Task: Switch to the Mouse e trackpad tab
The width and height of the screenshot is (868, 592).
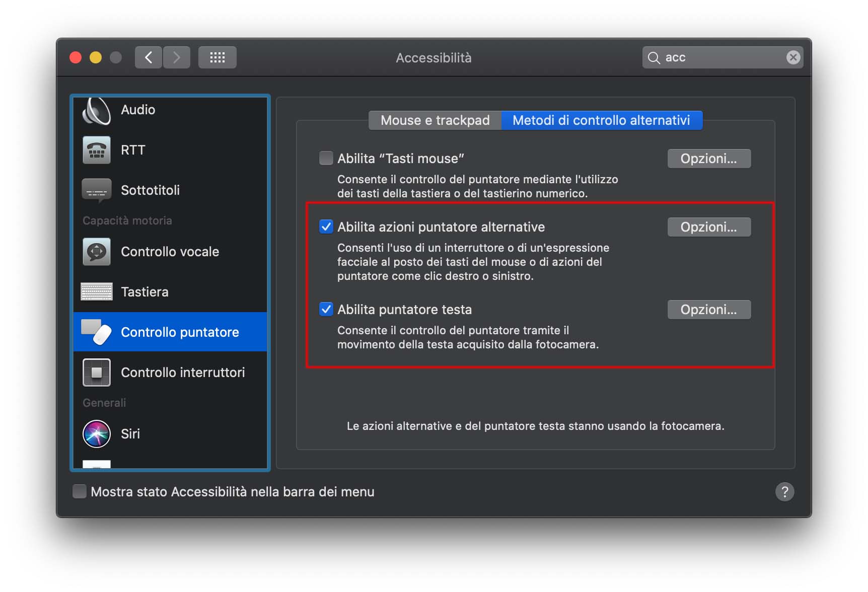Action: coord(435,120)
